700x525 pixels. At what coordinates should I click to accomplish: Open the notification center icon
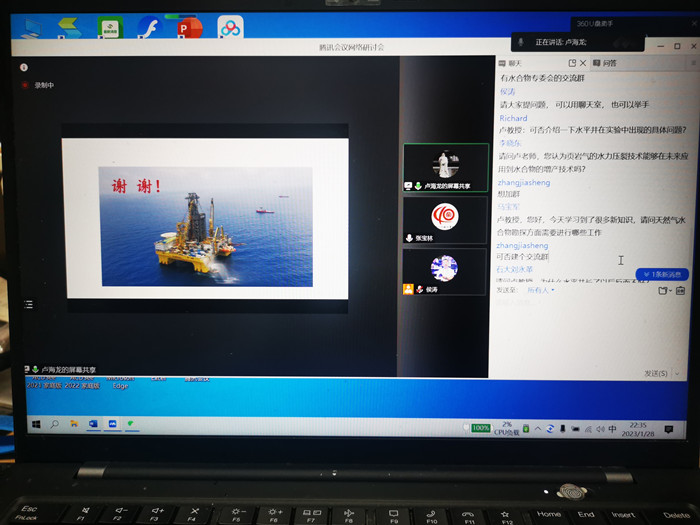(669, 429)
